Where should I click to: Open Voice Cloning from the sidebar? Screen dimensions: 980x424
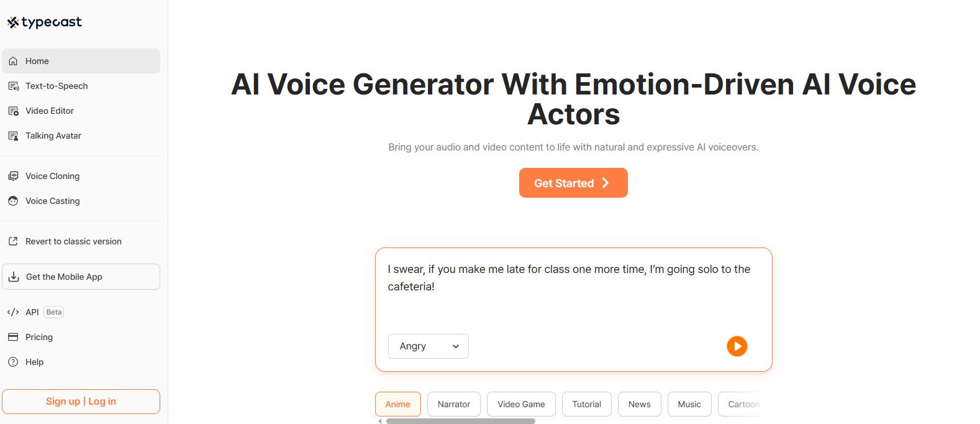pyautogui.click(x=52, y=176)
